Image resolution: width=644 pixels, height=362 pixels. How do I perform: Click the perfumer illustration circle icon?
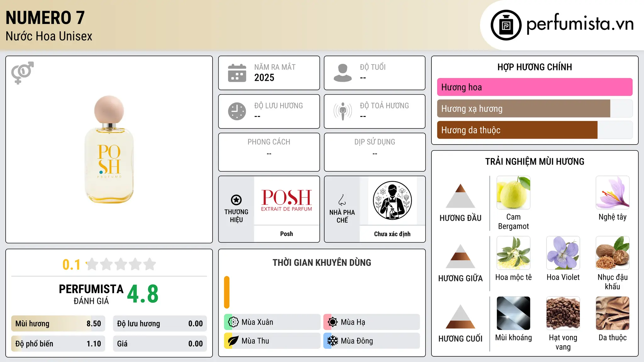pos(392,200)
